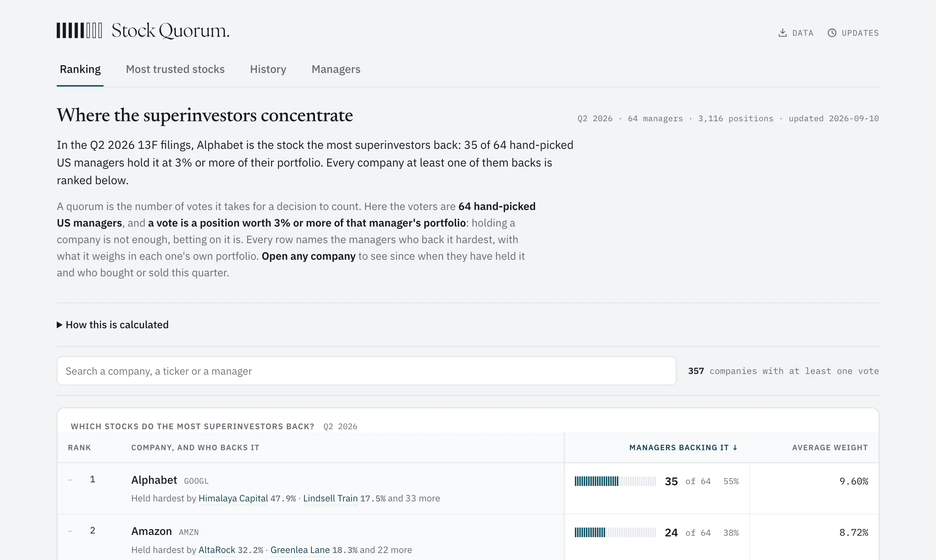
Task: Click the Stock Quorum barcode logo icon
Action: click(79, 31)
